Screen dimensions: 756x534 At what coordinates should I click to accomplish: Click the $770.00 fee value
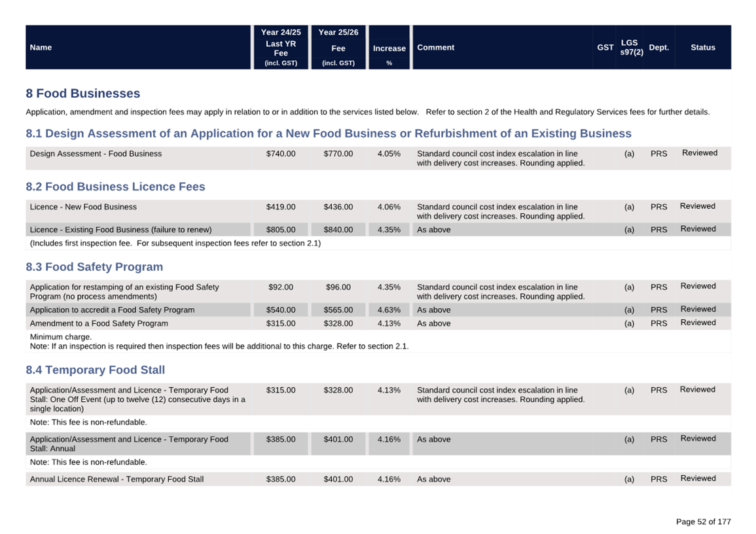click(338, 154)
